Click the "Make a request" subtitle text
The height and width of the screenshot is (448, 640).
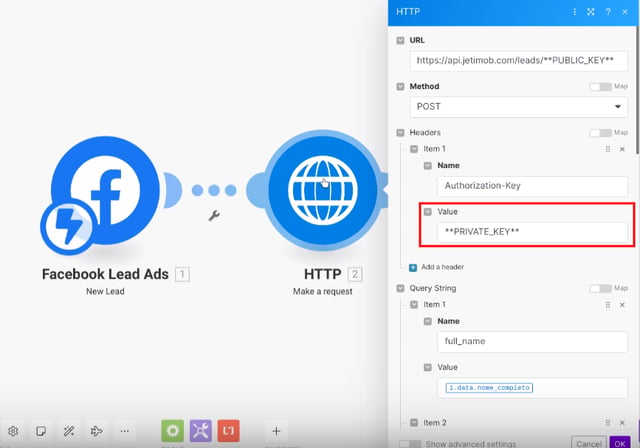(322, 291)
